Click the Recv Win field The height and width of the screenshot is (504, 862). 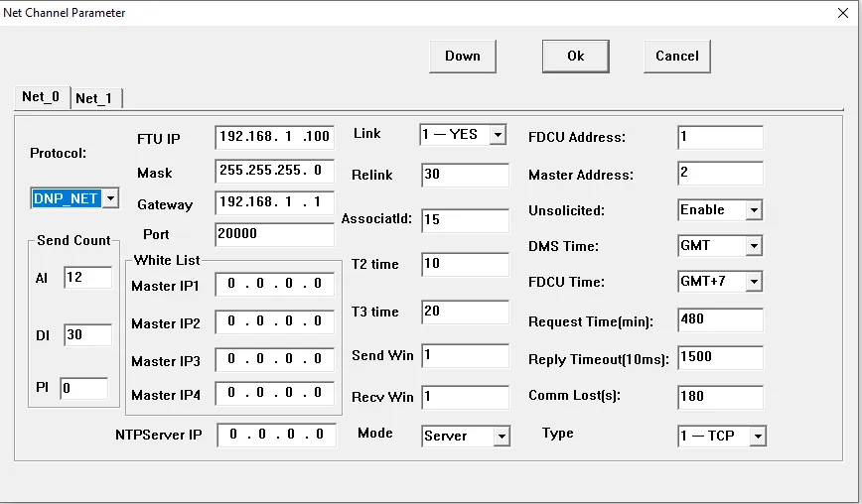point(465,397)
